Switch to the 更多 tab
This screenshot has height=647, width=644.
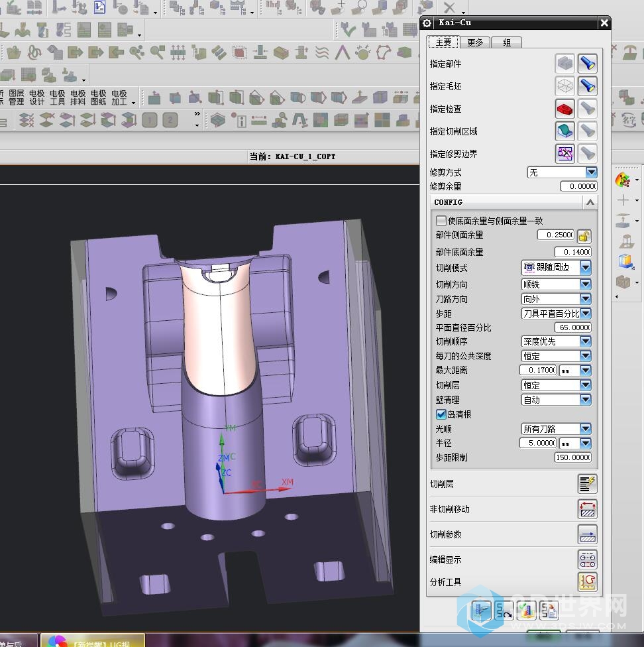click(475, 42)
